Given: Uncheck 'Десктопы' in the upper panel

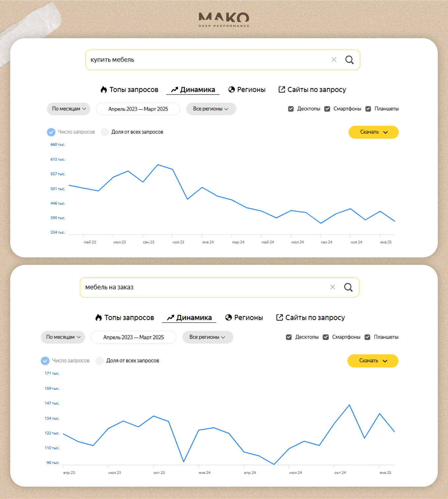Looking at the screenshot, I should (x=291, y=109).
